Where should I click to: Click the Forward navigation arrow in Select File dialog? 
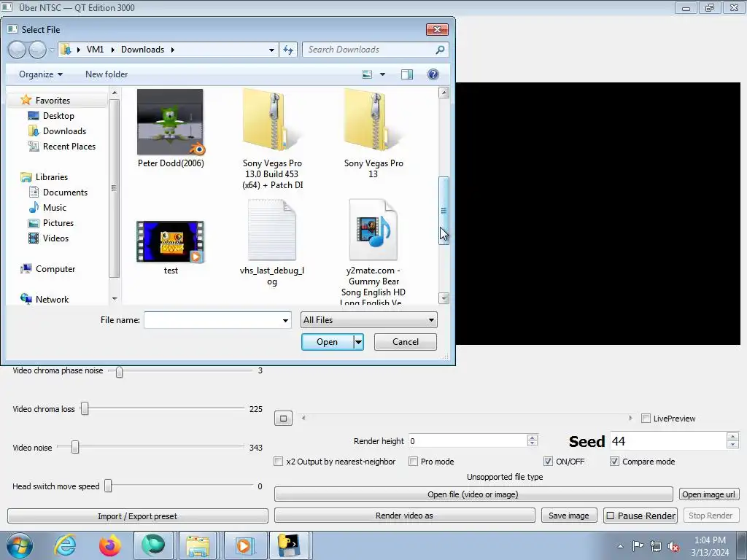38,50
